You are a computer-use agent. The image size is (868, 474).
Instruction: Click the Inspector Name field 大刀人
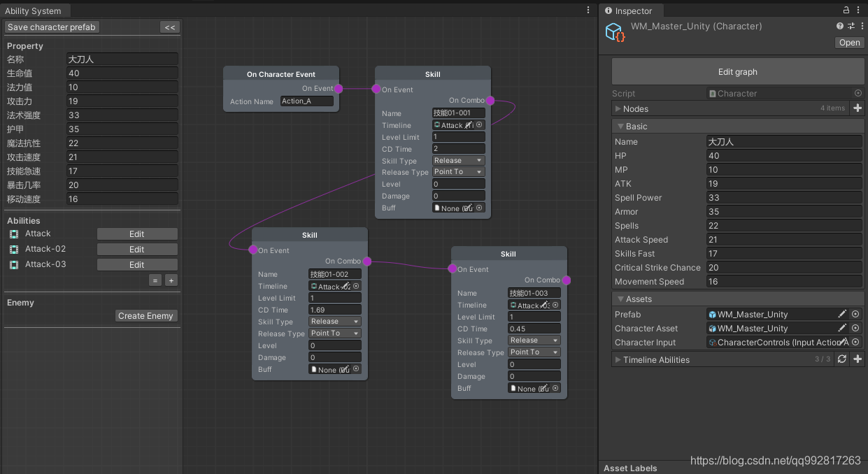pyautogui.click(x=784, y=142)
